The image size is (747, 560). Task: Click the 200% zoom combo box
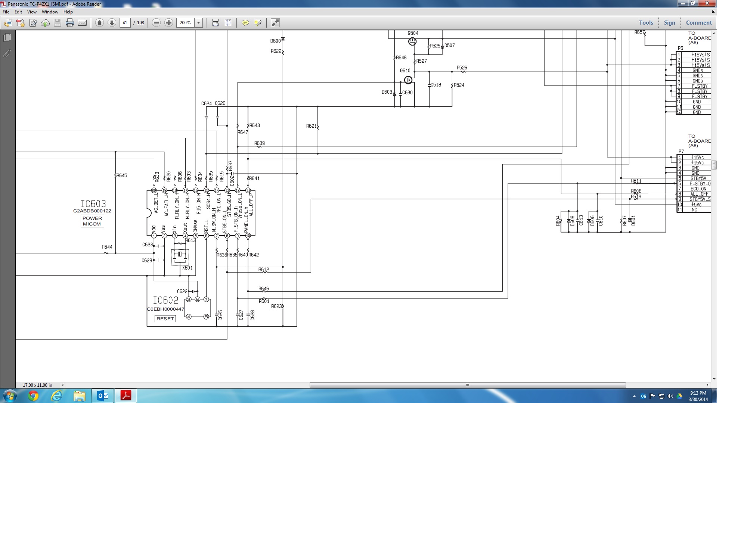point(185,23)
